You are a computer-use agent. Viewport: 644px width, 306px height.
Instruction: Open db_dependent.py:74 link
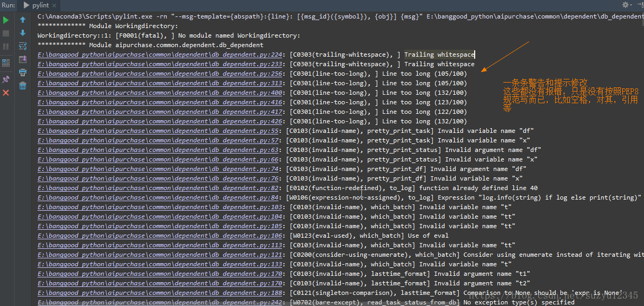[x=158, y=169]
